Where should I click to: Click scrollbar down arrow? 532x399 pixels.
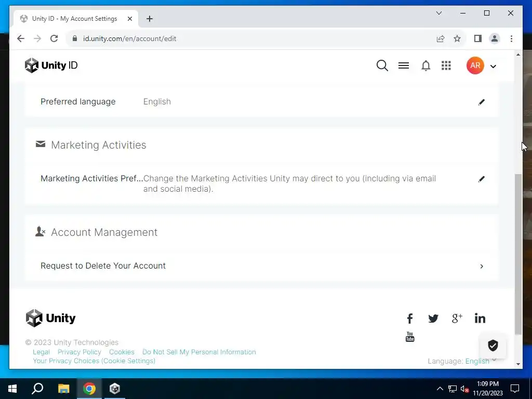[518, 364]
